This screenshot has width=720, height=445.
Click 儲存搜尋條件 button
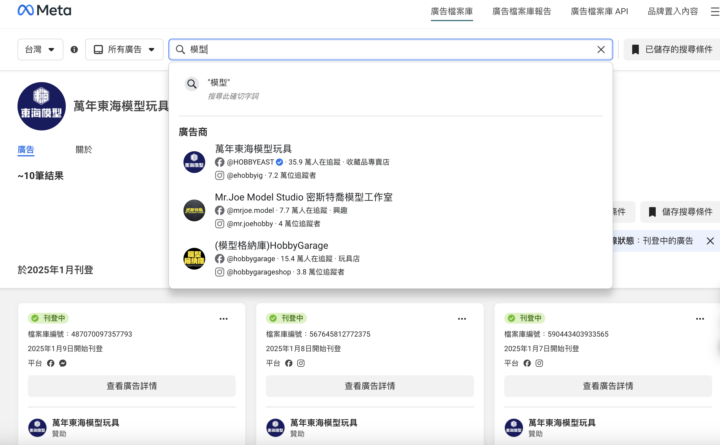(679, 212)
